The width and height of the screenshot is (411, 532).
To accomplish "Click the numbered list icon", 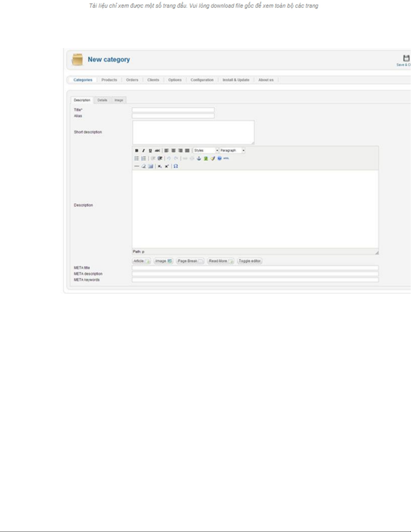I will pos(144,158).
